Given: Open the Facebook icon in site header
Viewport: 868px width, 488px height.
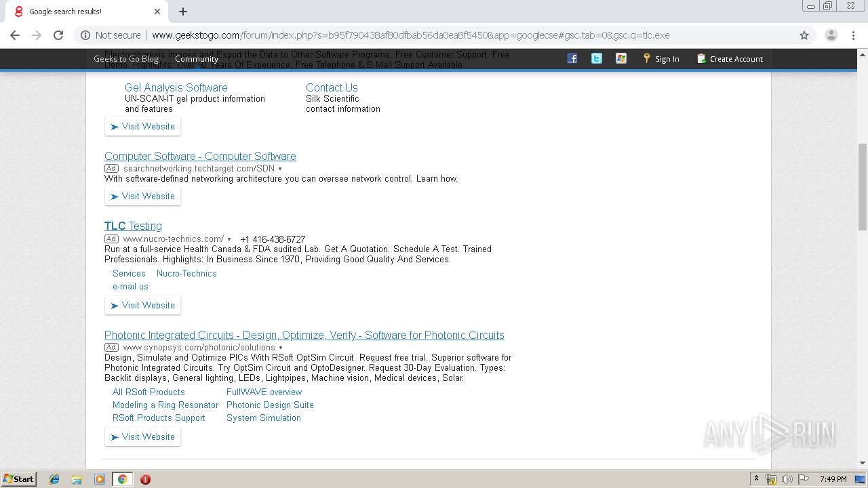Looking at the screenshot, I should (x=572, y=58).
